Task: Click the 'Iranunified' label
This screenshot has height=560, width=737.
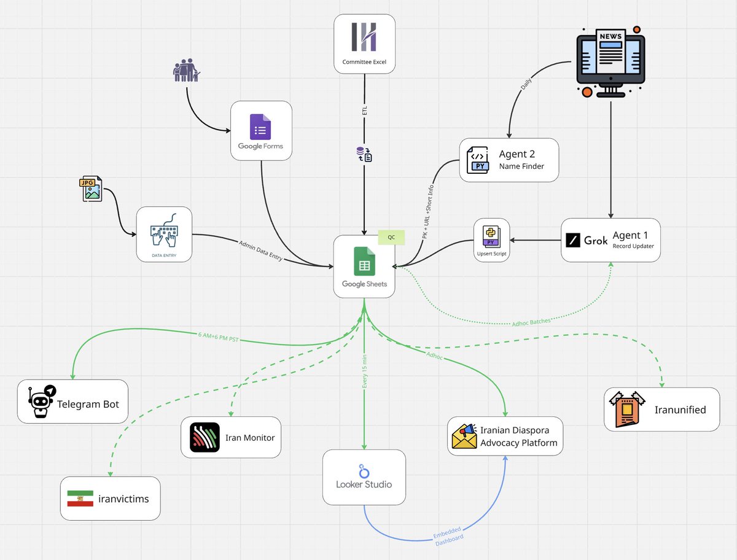Action: (x=680, y=410)
